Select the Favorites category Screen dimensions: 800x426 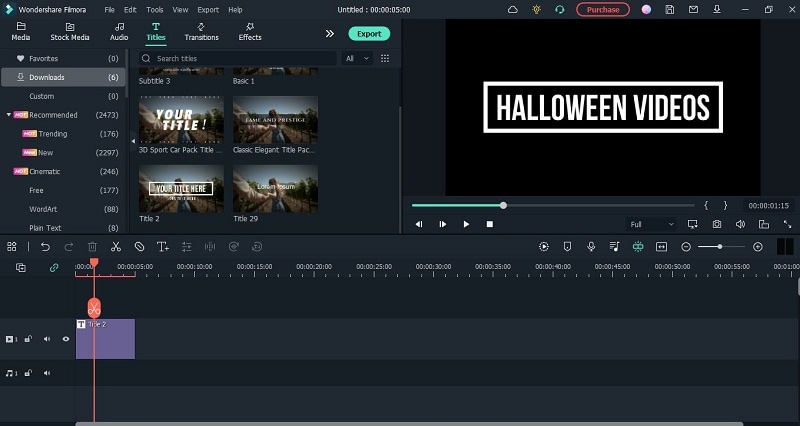(x=63, y=59)
